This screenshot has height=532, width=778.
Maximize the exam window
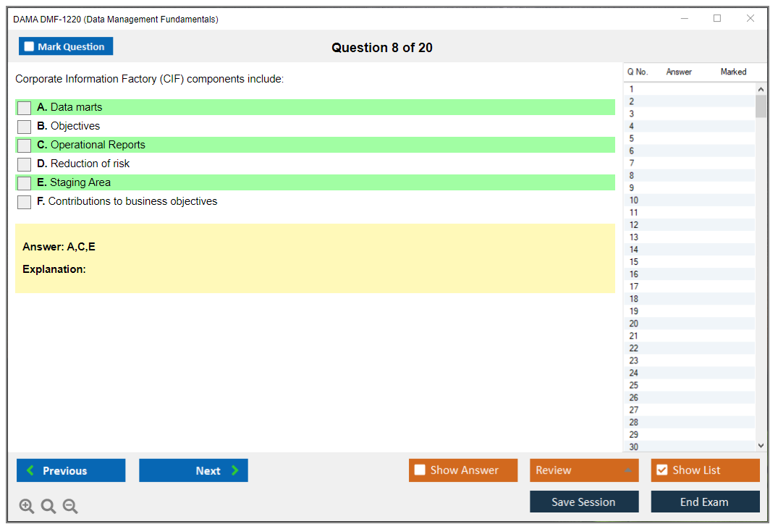(717, 19)
